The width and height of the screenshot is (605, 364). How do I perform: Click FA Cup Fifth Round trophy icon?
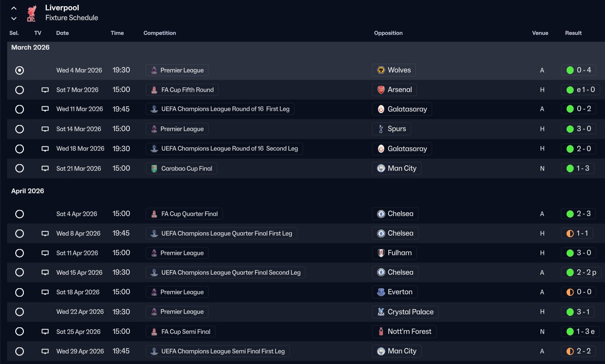[154, 90]
